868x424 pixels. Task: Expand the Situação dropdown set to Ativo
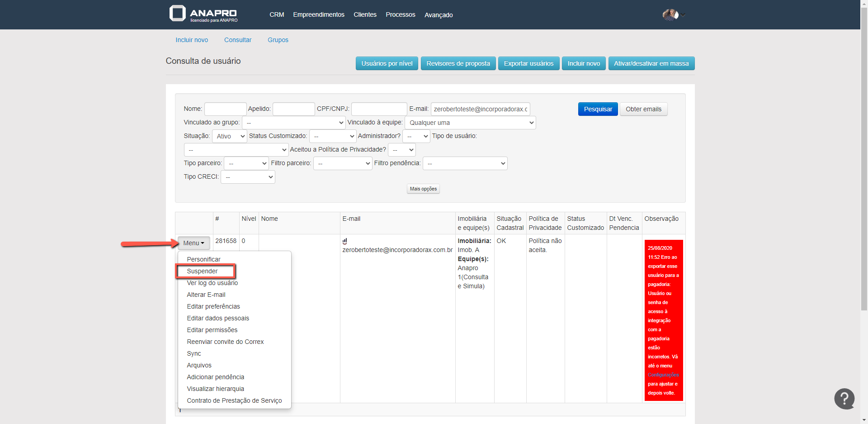click(x=230, y=136)
